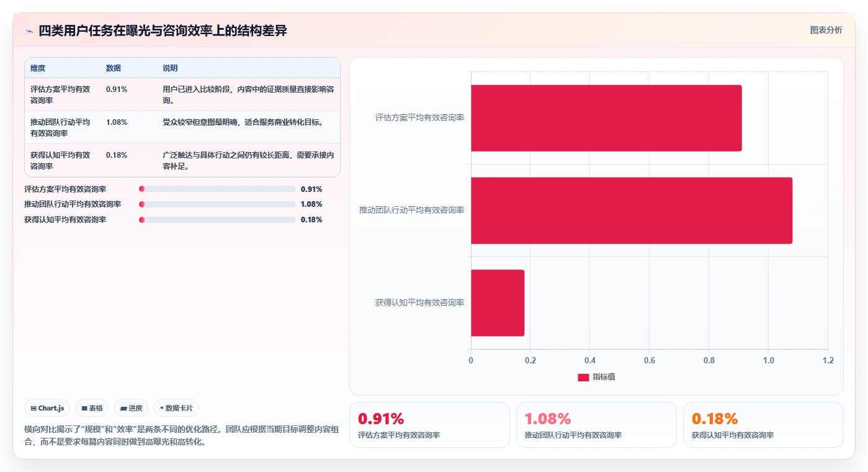This screenshot has width=868, height=472.
Task: Click description starting 广泛触达与具体行动
Action: tap(248, 160)
